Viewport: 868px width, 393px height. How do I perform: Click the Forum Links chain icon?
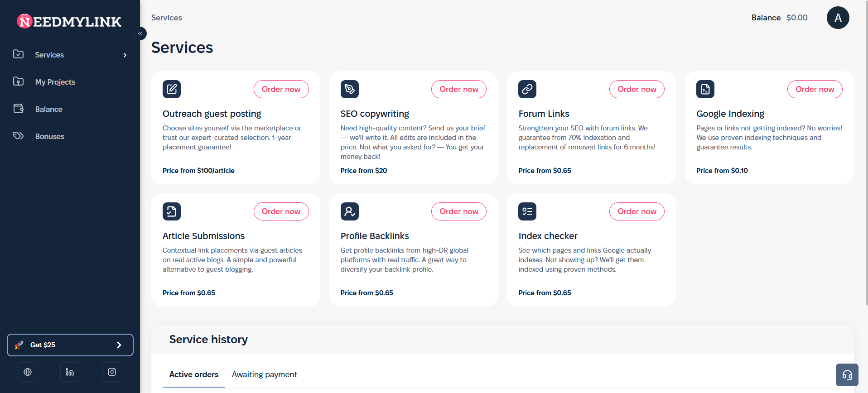(527, 89)
